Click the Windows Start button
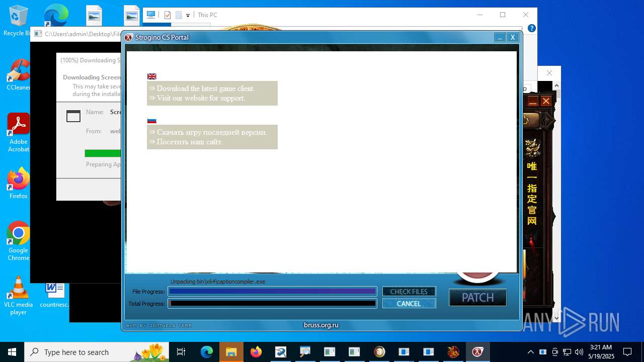Screen dimensions: 644x362 12,352
